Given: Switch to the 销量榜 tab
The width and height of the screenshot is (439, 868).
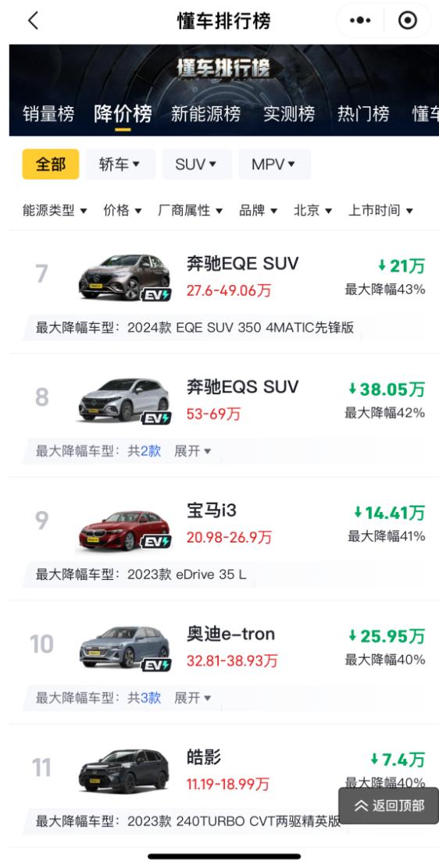Looking at the screenshot, I should (48, 113).
